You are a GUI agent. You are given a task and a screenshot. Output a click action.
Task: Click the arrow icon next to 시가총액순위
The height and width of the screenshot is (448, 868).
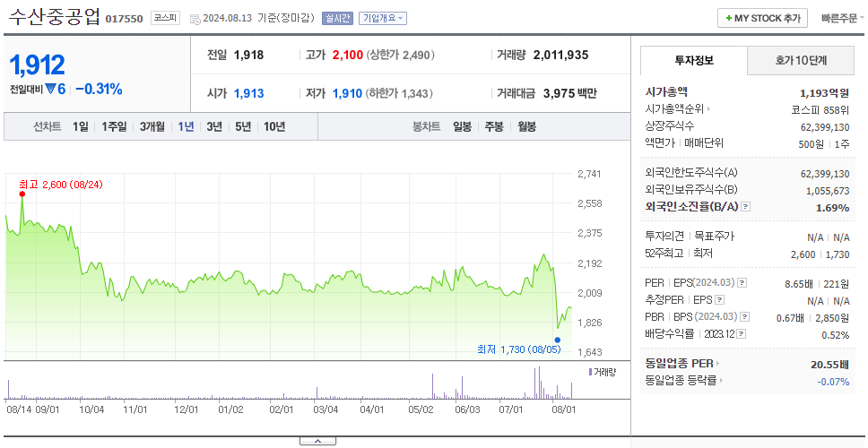point(708,109)
